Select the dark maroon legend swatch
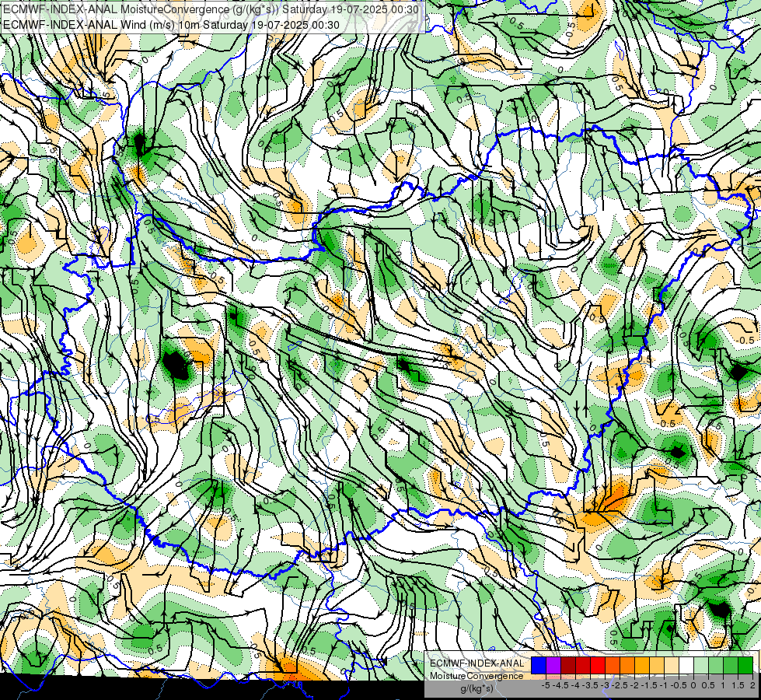Image resolution: width=761 pixels, height=700 pixels. point(568,666)
